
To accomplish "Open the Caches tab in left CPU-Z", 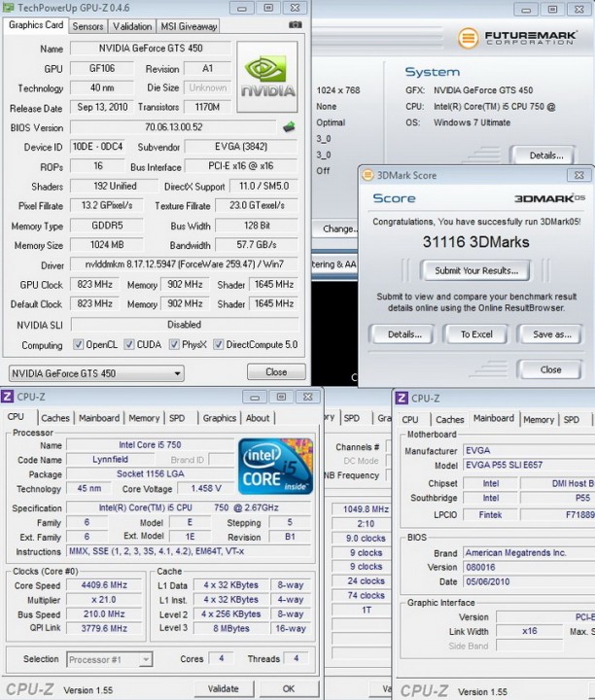I will pos(55,418).
